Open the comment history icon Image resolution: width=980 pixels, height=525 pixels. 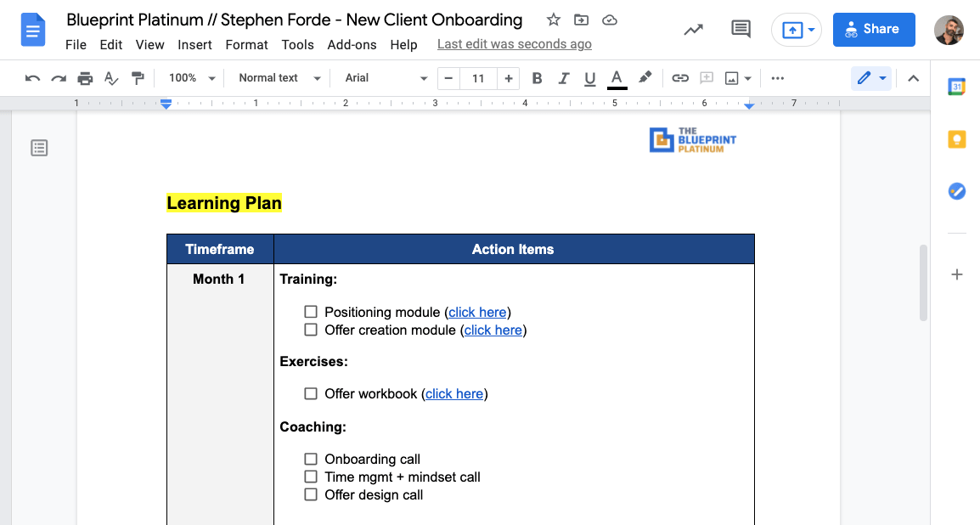pyautogui.click(x=741, y=30)
